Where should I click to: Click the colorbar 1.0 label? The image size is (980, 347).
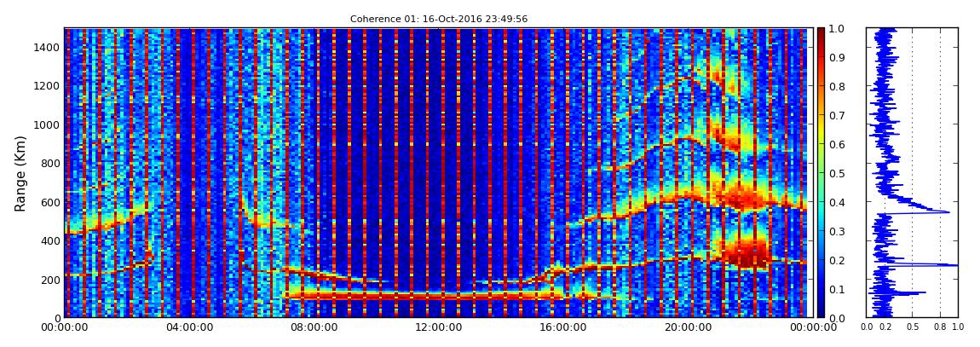(x=839, y=29)
